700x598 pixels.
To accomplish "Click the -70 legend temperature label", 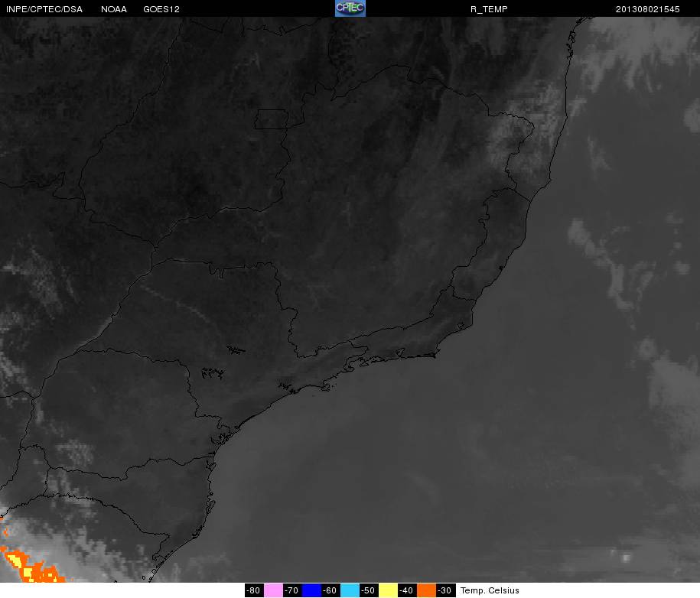I will [291, 590].
